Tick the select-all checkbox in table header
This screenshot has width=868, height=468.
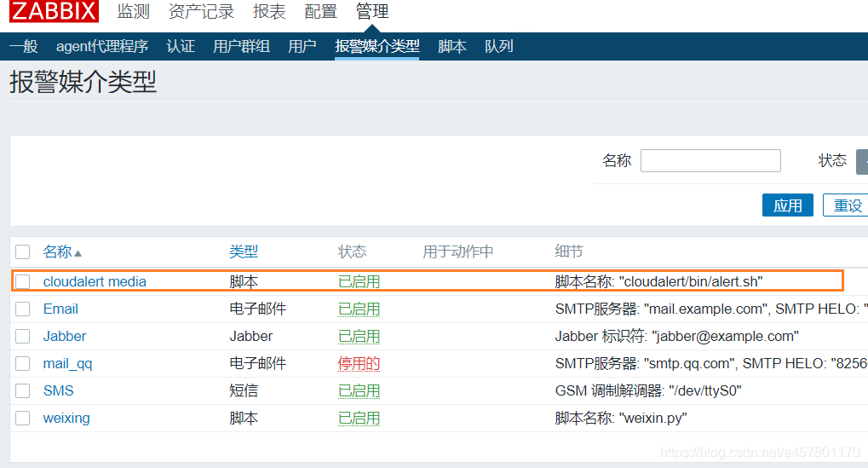(x=23, y=252)
